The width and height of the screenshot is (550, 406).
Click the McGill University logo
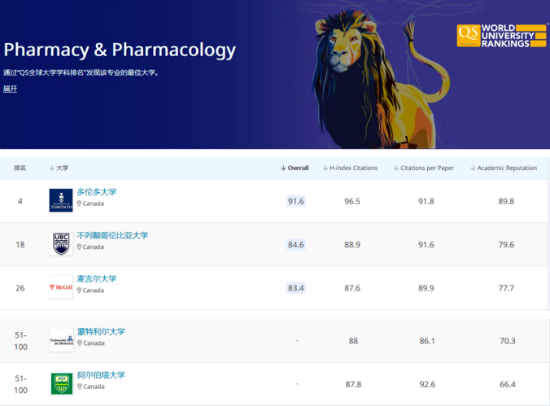[x=61, y=287]
